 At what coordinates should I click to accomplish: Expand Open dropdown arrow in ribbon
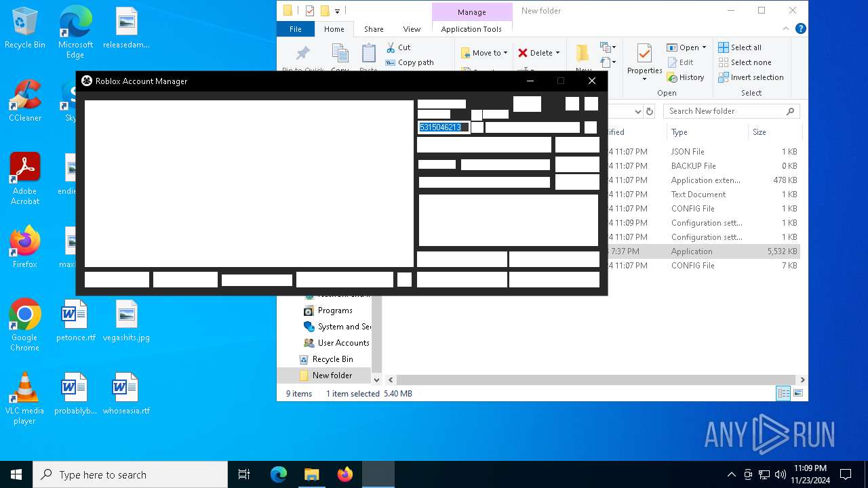pos(704,47)
